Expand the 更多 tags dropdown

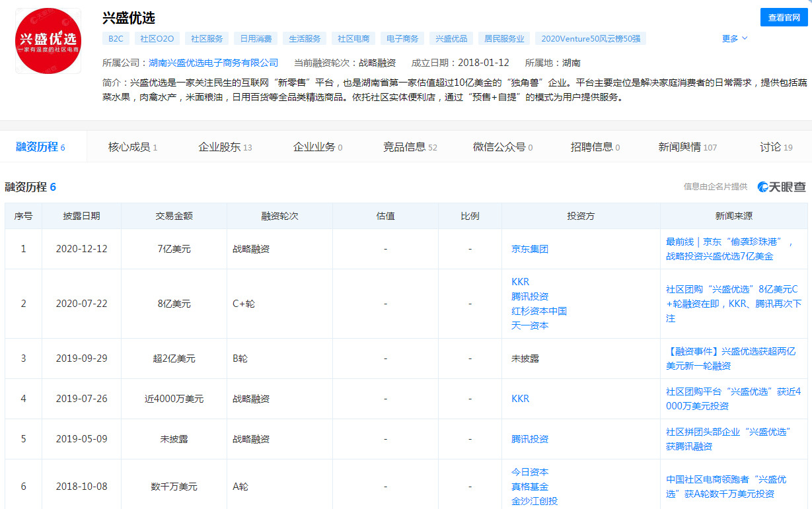tap(735, 38)
